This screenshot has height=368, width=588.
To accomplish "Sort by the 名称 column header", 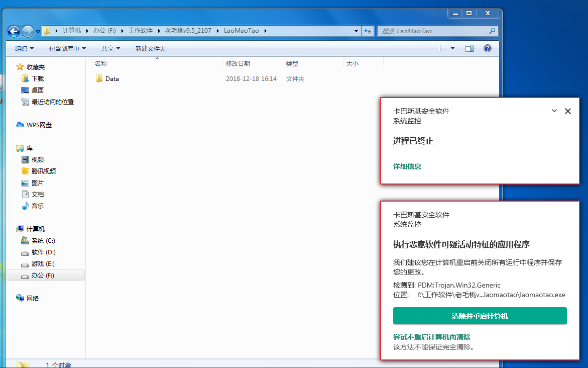I will point(101,63).
